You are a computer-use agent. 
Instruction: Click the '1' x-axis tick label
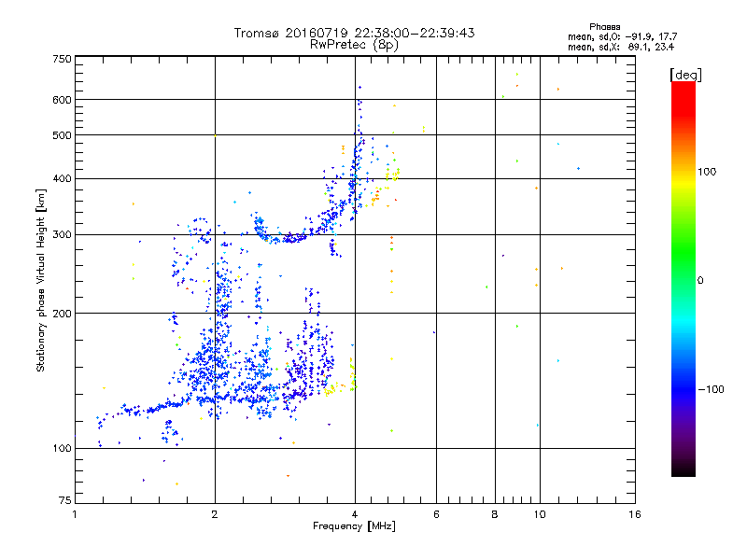(x=75, y=515)
